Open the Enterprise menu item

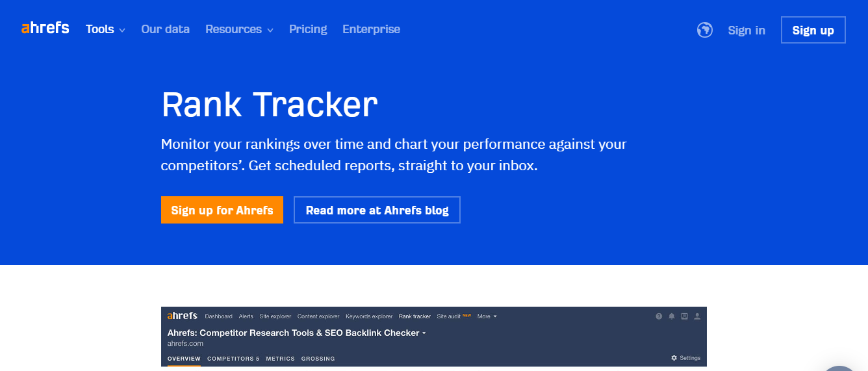pyautogui.click(x=371, y=29)
